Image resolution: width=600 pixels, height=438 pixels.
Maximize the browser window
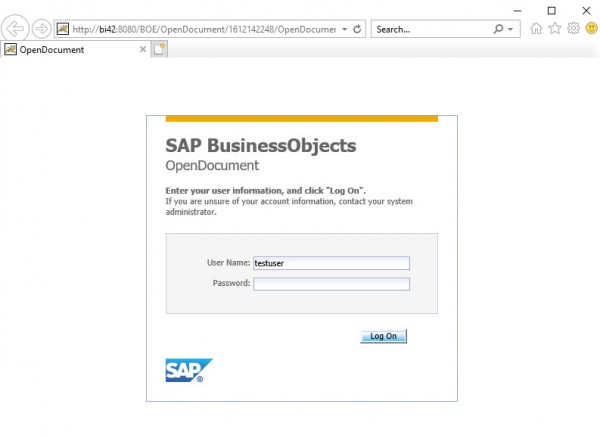tap(551, 11)
